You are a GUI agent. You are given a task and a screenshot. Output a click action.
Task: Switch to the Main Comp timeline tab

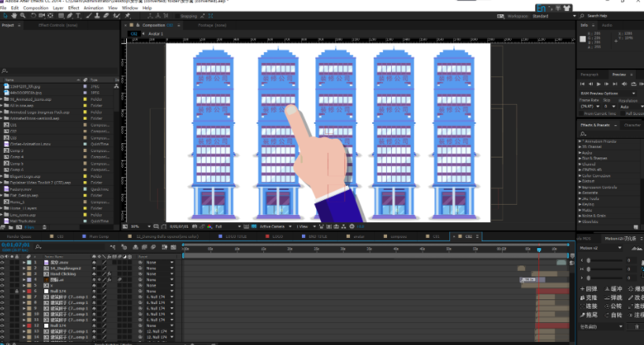[x=98, y=236]
